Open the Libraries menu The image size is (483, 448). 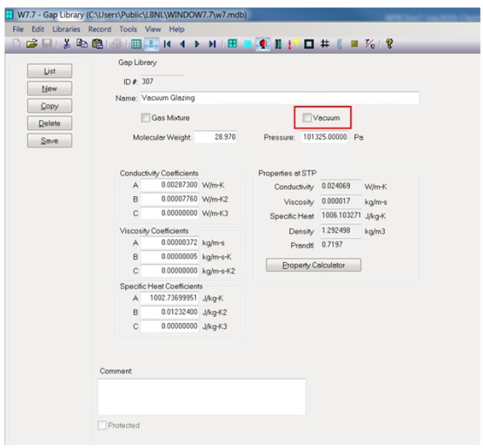point(67,29)
